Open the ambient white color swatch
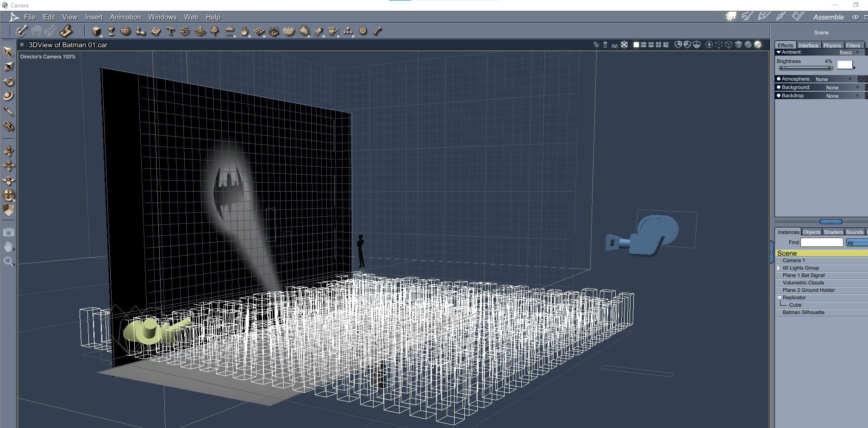This screenshot has width=868, height=428. (845, 65)
